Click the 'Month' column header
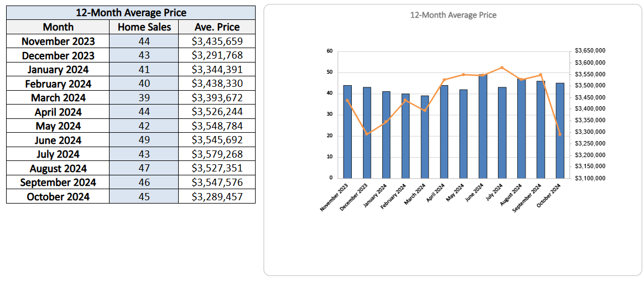Image resolution: width=644 pixels, height=281 pixels. coord(58,27)
